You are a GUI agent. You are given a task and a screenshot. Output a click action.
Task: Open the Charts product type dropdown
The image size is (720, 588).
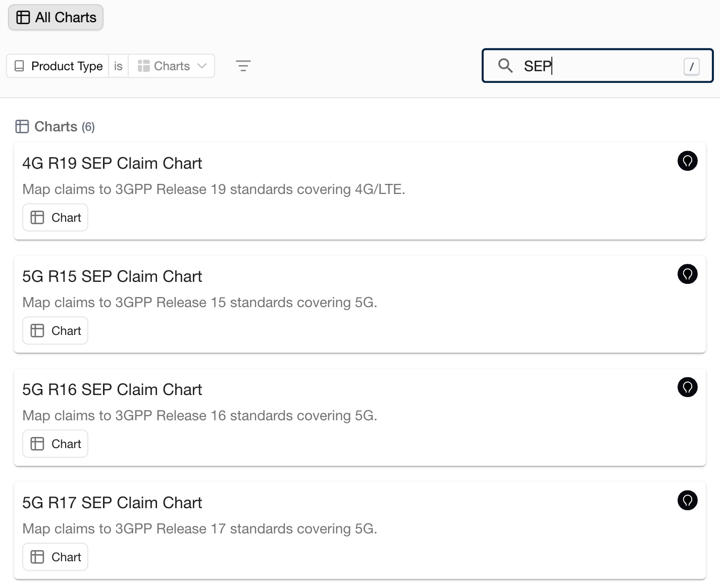point(172,66)
